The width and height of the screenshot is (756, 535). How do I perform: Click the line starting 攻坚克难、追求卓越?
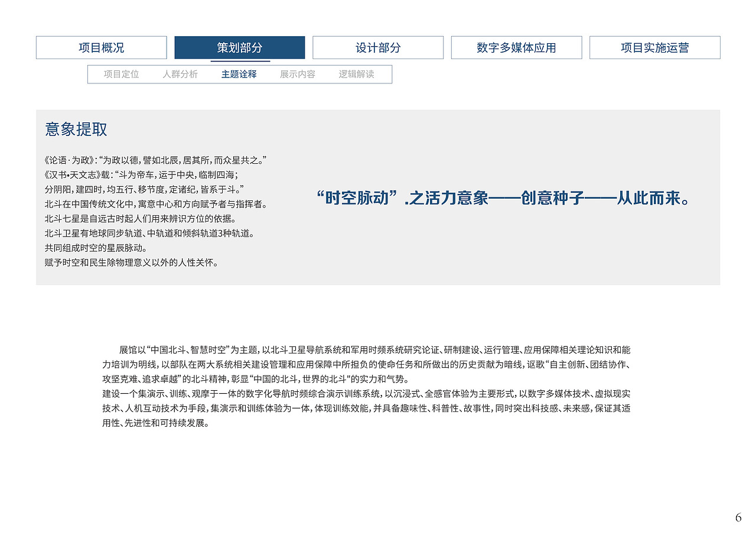click(255, 380)
